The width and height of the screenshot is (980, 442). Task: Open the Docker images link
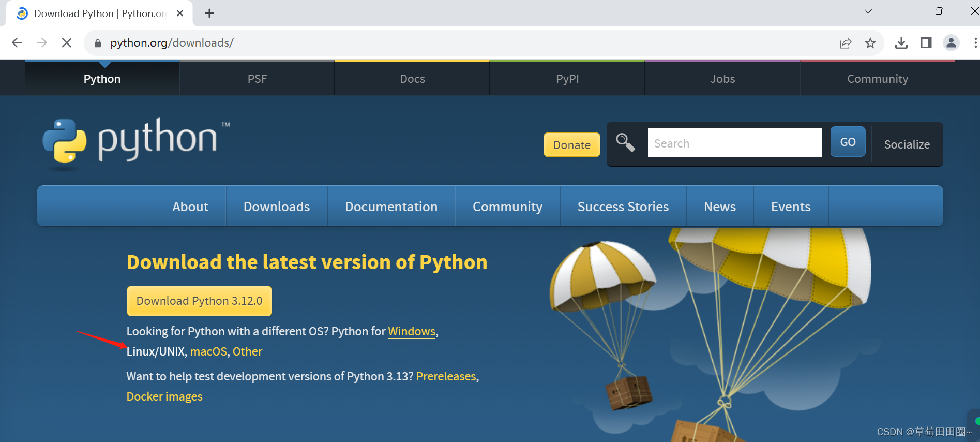click(x=164, y=396)
